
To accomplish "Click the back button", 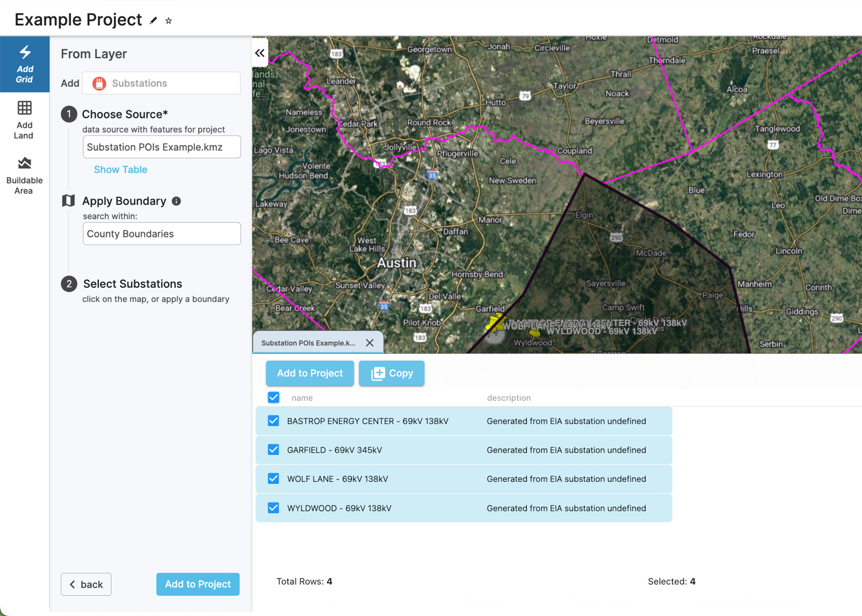I will coord(86,584).
